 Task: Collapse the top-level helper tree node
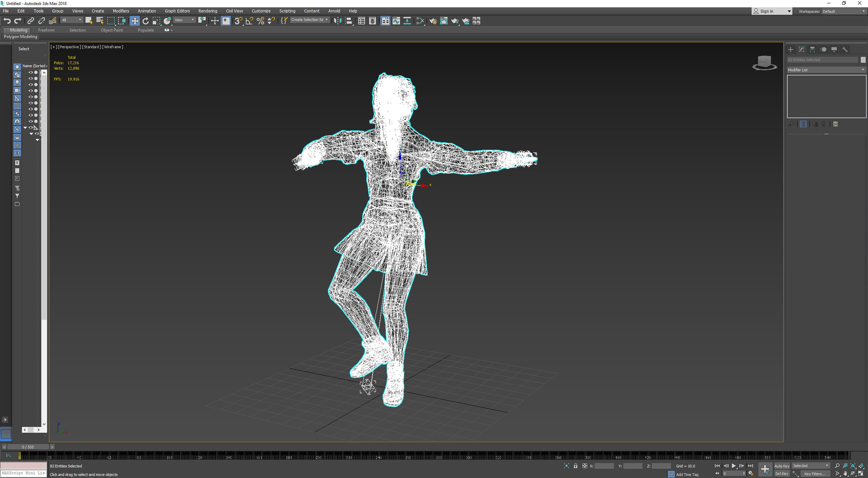25,127
